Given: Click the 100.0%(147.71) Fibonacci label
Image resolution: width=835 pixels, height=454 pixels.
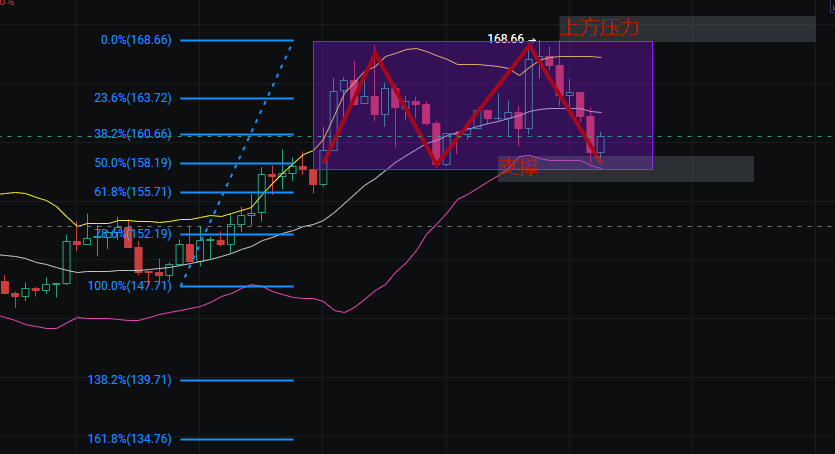Looking at the screenshot, I should tap(129, 286).
